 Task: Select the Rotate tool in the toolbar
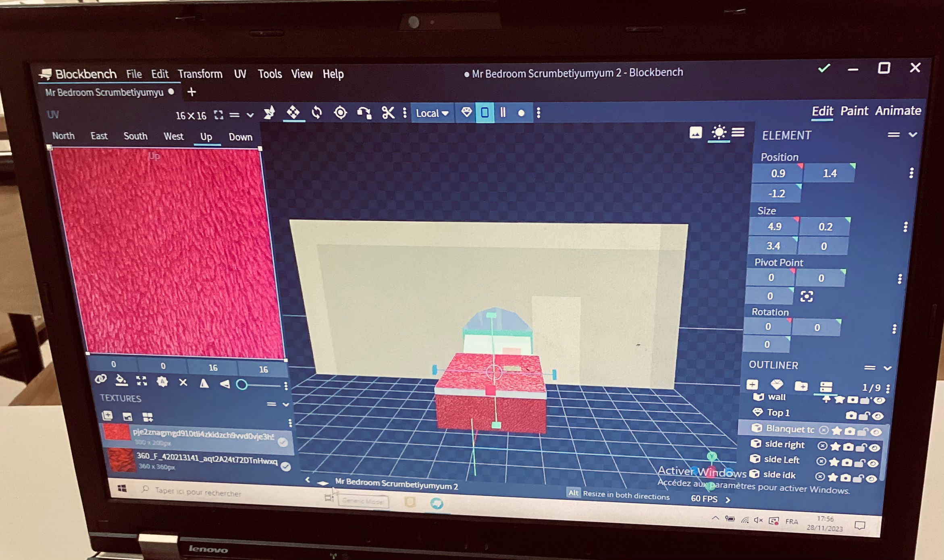click(x=317, y=112)
